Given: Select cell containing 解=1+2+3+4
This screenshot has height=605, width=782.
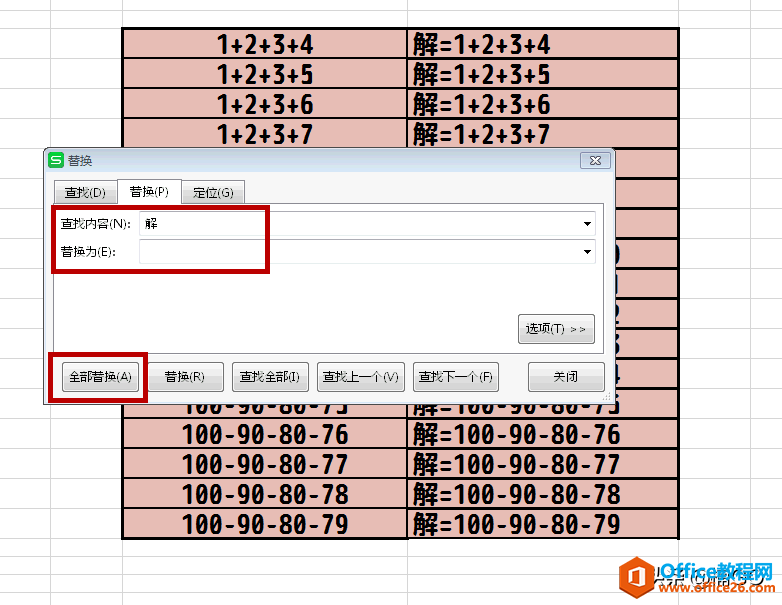Looking at the screenshot, I should tap(543, 44).
